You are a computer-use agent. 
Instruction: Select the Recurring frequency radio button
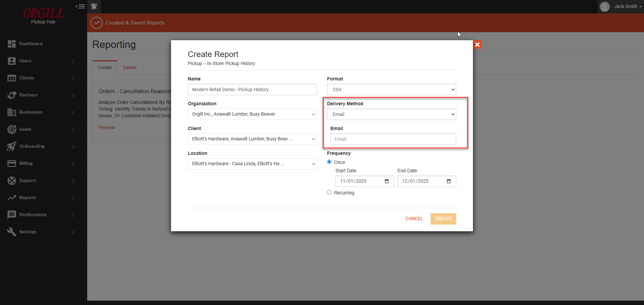click(x=329, y=192)
